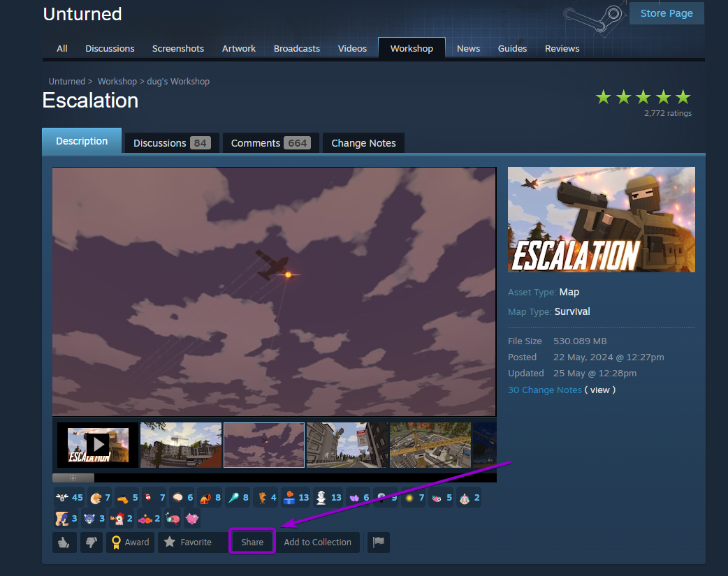Select the plane in clouds thumbnail
The width and height of the screenshot is (728, 576).
(x=263, y=445)
